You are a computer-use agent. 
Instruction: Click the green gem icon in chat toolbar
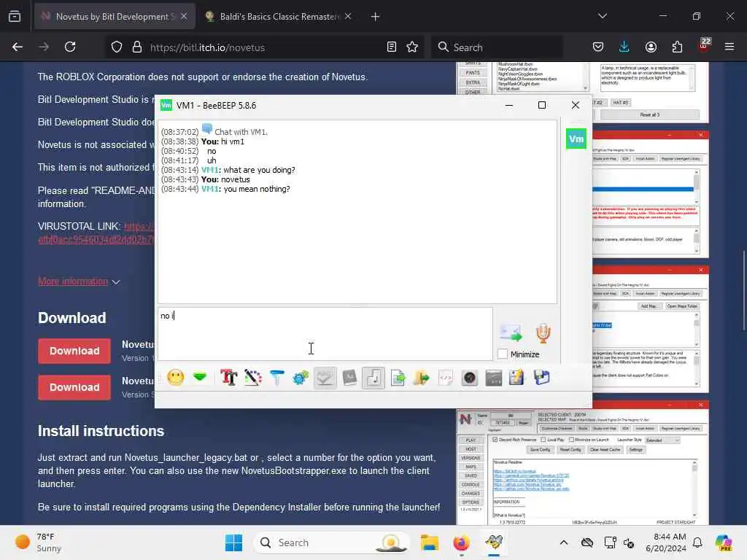point(200,378)
